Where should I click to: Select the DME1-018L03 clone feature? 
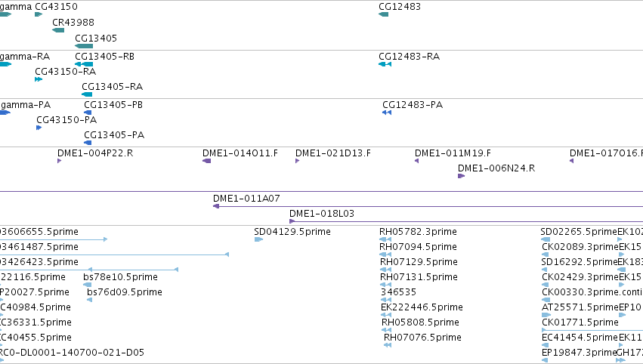point(466,221)
